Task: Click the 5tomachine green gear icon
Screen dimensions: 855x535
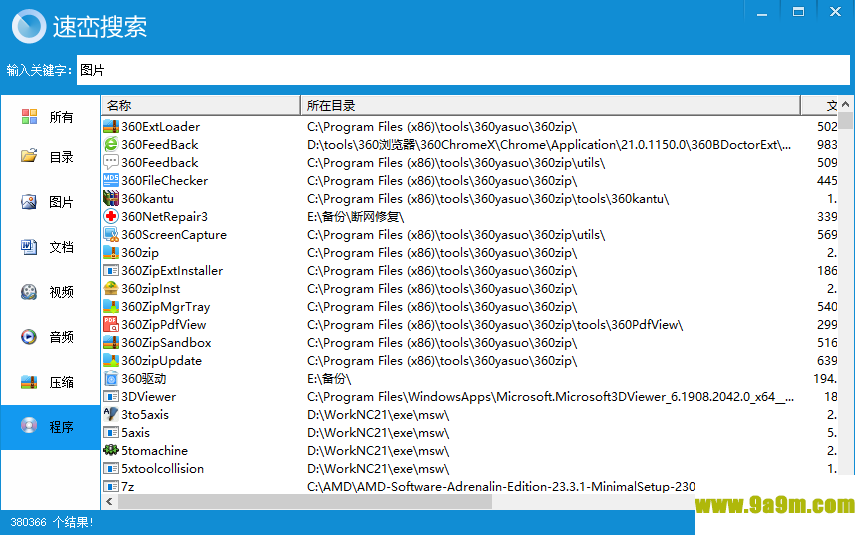Action: (x=111, y=450)
